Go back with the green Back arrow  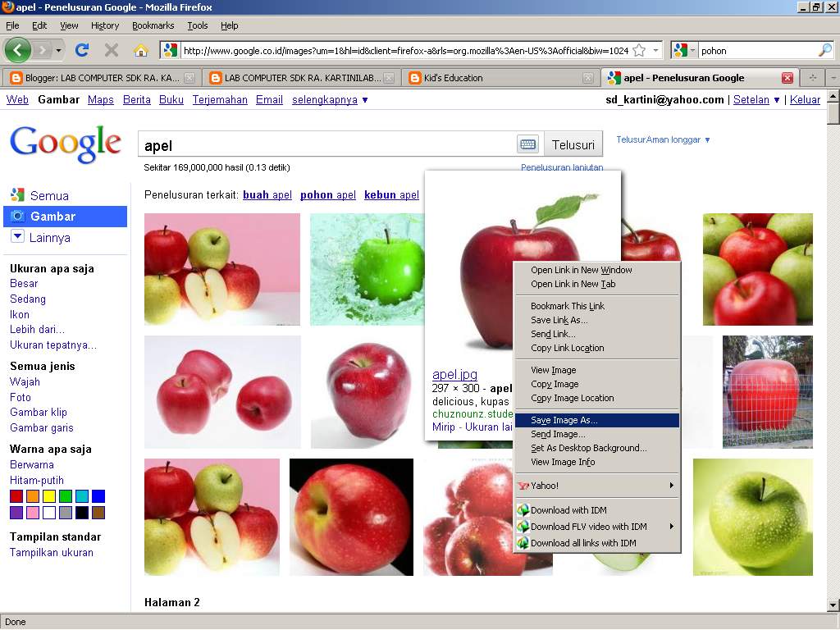[x=17, y=50]
